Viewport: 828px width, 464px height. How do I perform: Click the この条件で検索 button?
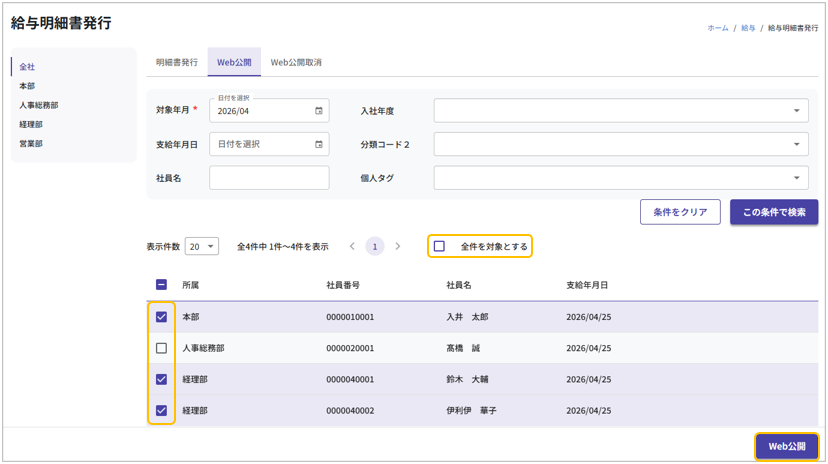tap(774, 212)
